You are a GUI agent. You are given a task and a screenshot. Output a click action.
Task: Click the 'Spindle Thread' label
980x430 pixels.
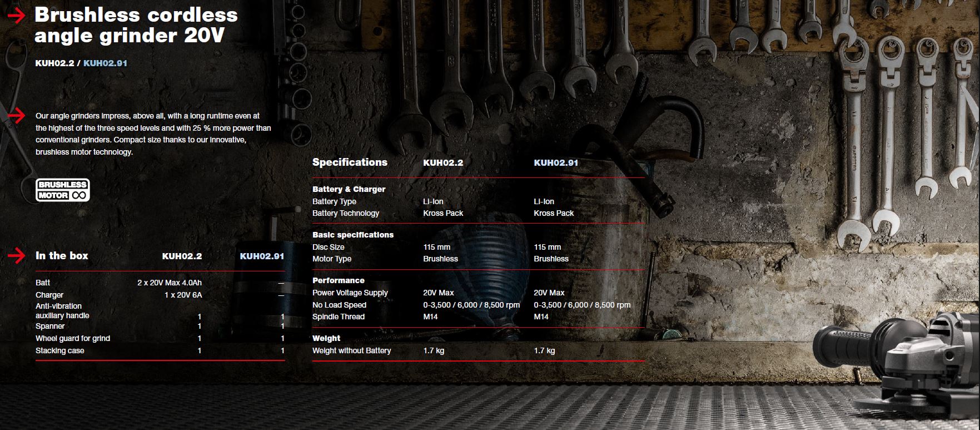(339, 317)
